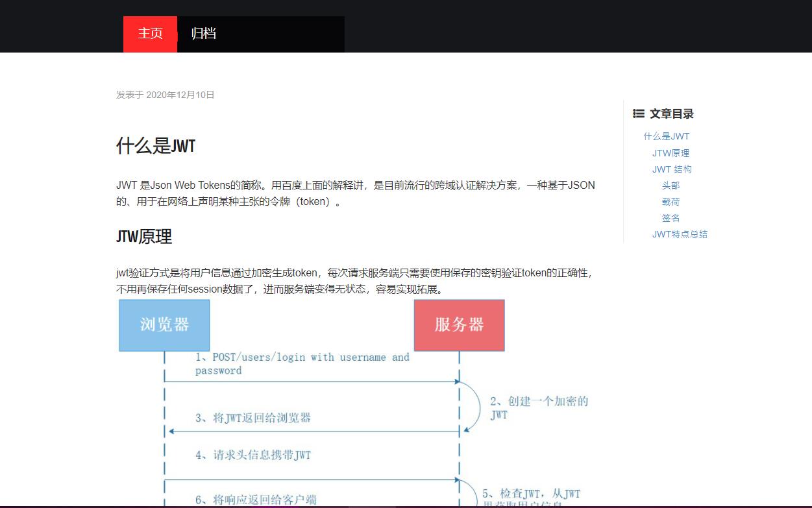Click the JTW原理 article heading
The height and width of the screenshot is (508, 812).
point(144,237)
